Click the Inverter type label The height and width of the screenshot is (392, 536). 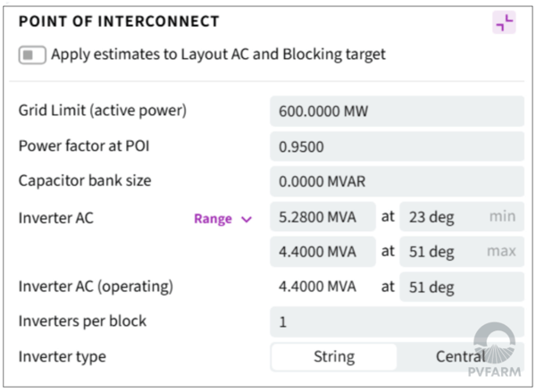(63, 356)
